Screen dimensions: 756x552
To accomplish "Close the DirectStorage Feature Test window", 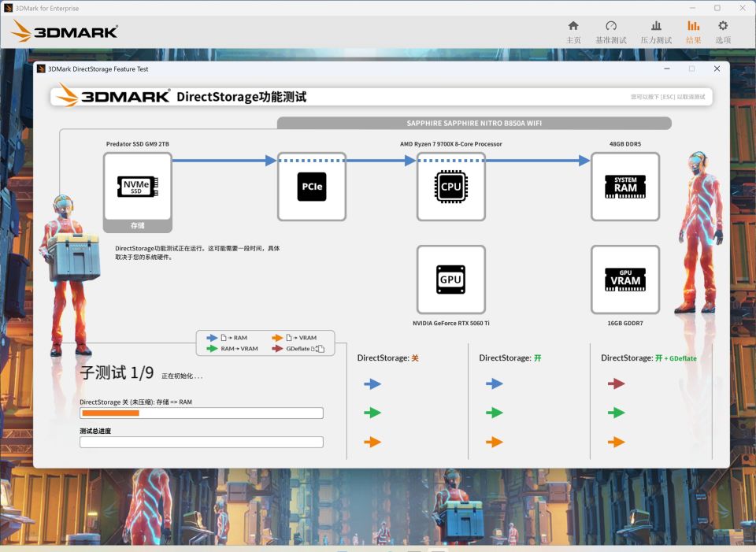I will pos(717,69).
